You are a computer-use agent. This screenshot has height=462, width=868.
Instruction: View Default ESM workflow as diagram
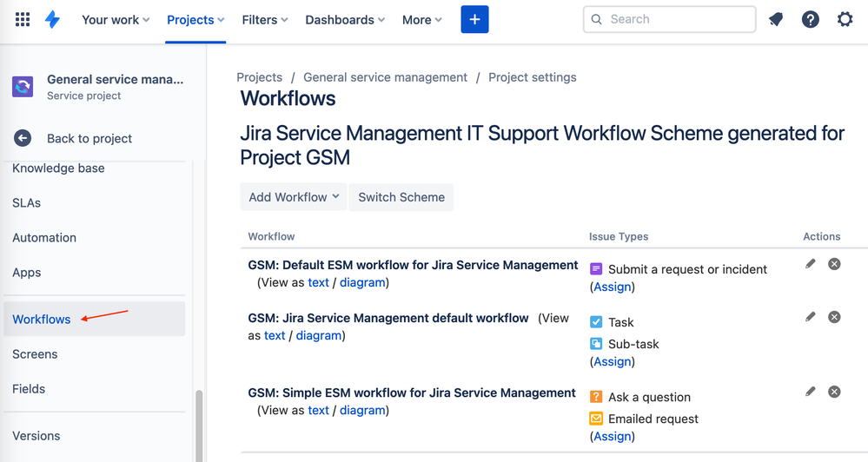point(362,282)
